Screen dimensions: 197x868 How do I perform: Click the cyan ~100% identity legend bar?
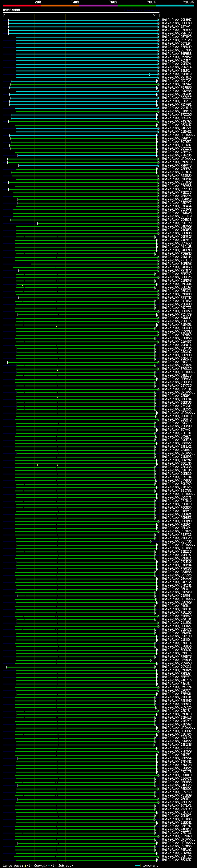coord(175,6)
